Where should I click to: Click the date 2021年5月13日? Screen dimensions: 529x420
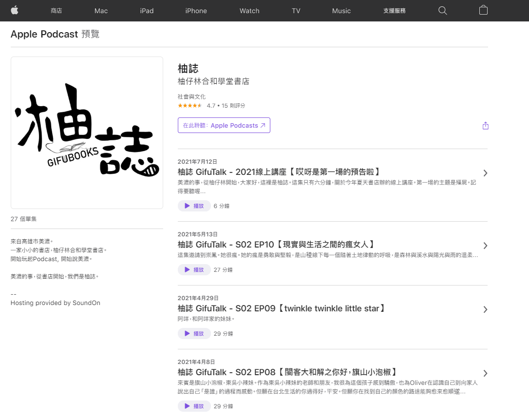point(198,234)
